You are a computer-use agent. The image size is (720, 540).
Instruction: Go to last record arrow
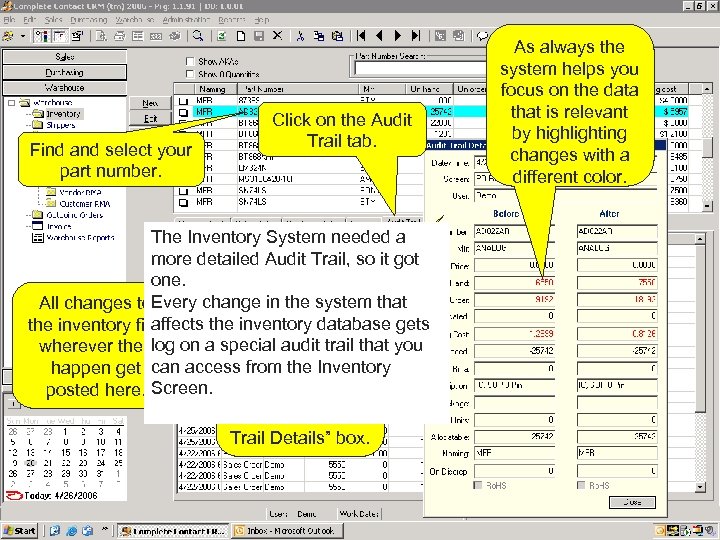[416, 35]
